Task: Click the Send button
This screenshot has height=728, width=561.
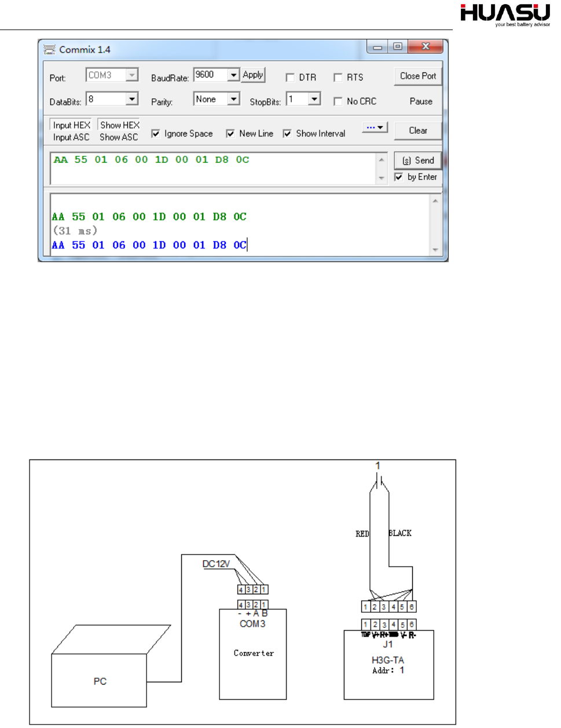Action: pyautogui.click(x=418, y=160)
